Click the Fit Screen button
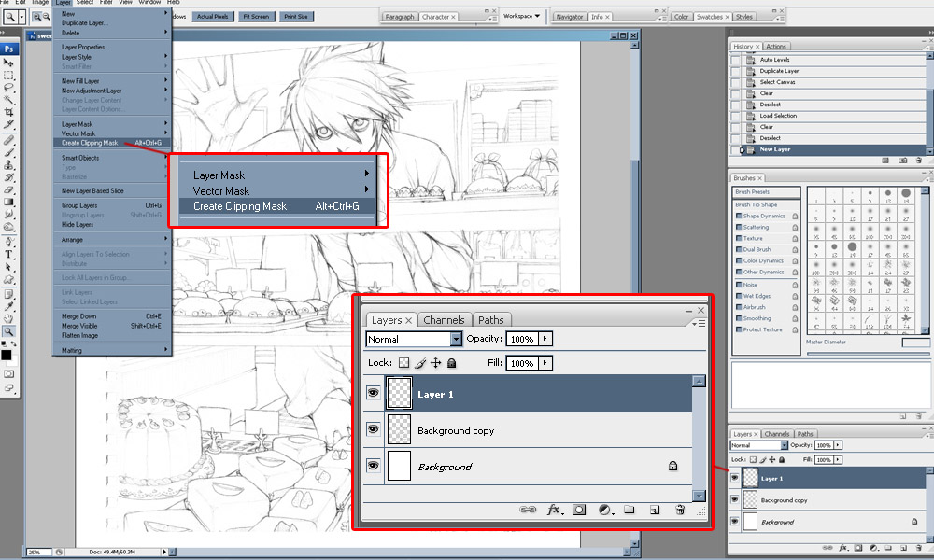 tap(256, 17)
